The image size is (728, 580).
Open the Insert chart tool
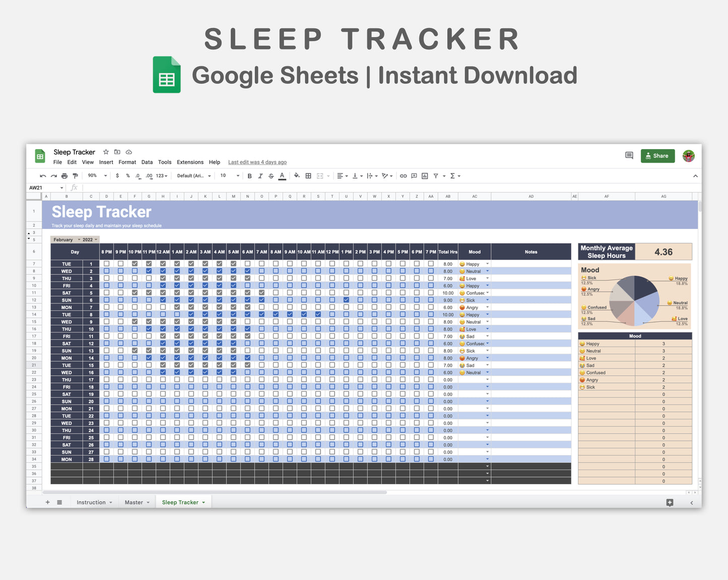point(425,176)
